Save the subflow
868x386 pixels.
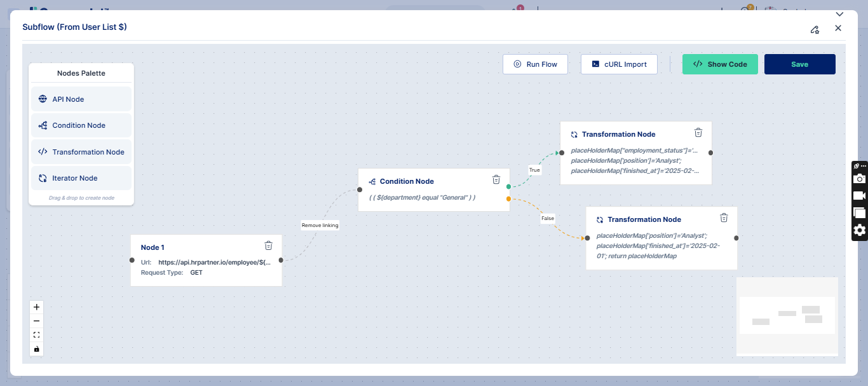[799, 64]
